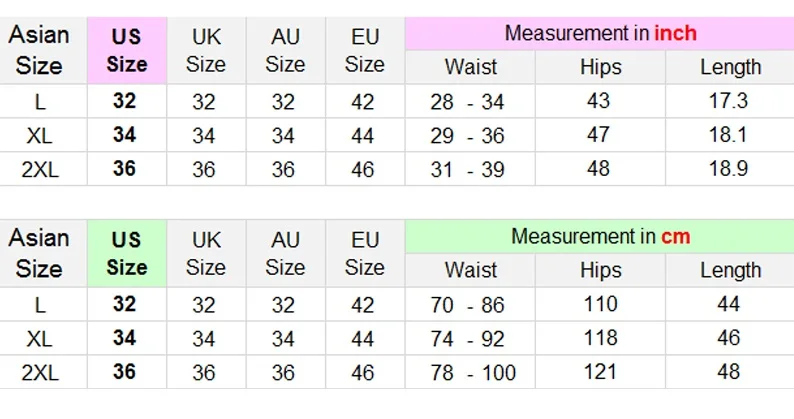Click the Length header under the cm measurements

(729, 271)
